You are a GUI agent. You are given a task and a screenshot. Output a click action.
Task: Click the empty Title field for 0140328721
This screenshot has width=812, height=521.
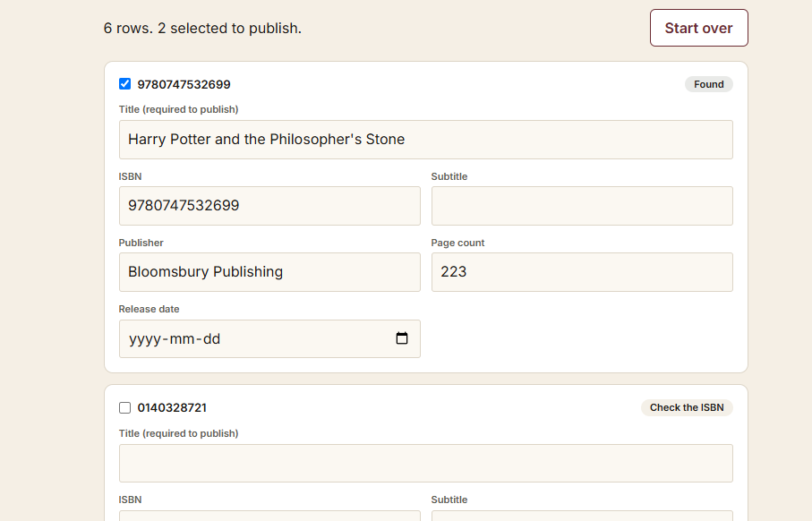click(425, 463)
